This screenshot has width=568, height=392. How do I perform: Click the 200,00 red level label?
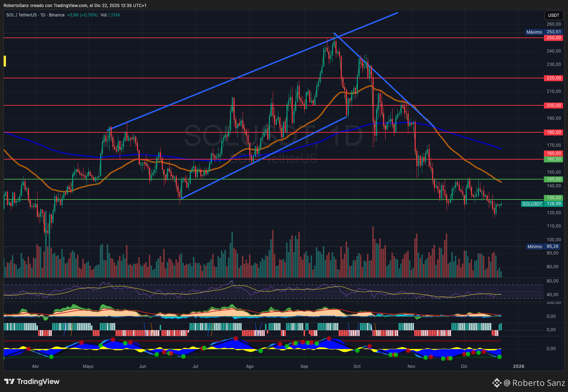(x=553, y=105)
